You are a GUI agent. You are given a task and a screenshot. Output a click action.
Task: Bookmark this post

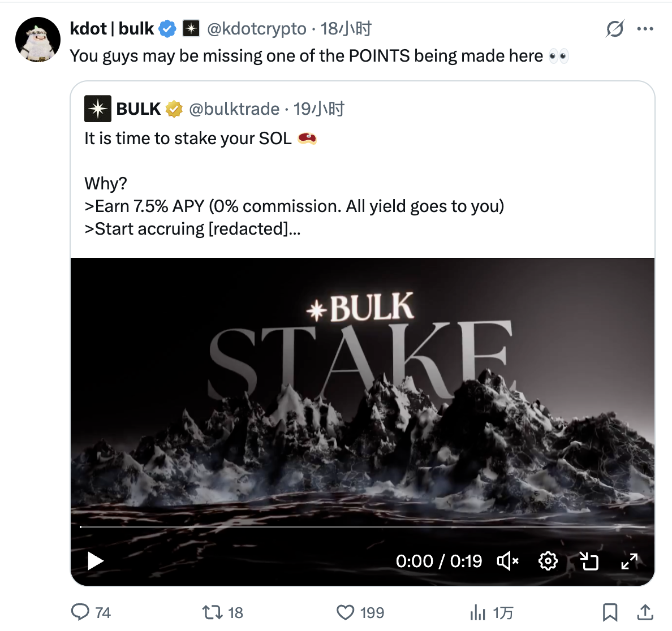click(610, 612)
